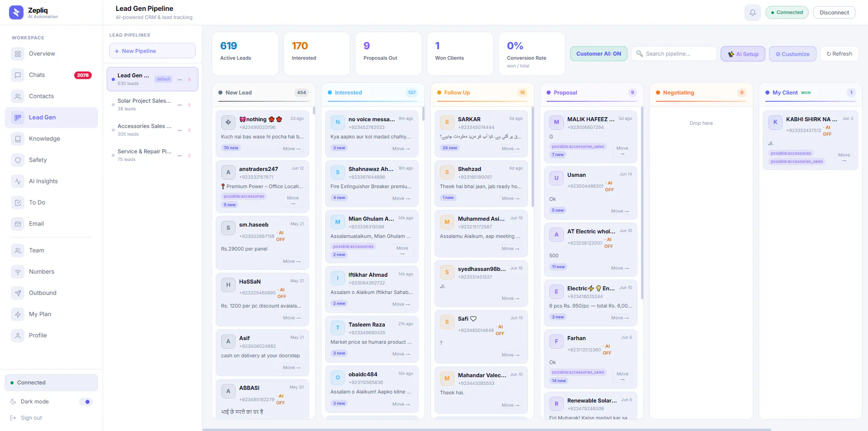The height and width of the screenshot is (431, 868).
Task: Toggle AI OFF on HaSSaN card
Action: 282,293
